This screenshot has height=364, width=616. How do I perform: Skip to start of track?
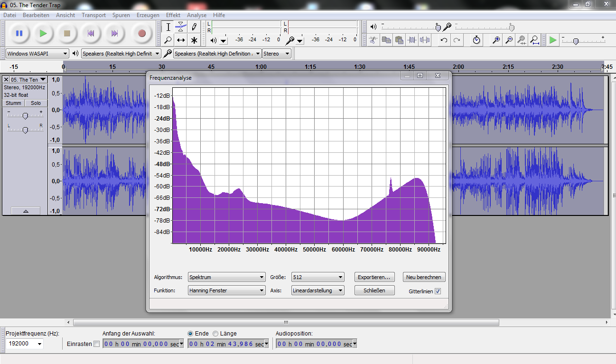91,33
